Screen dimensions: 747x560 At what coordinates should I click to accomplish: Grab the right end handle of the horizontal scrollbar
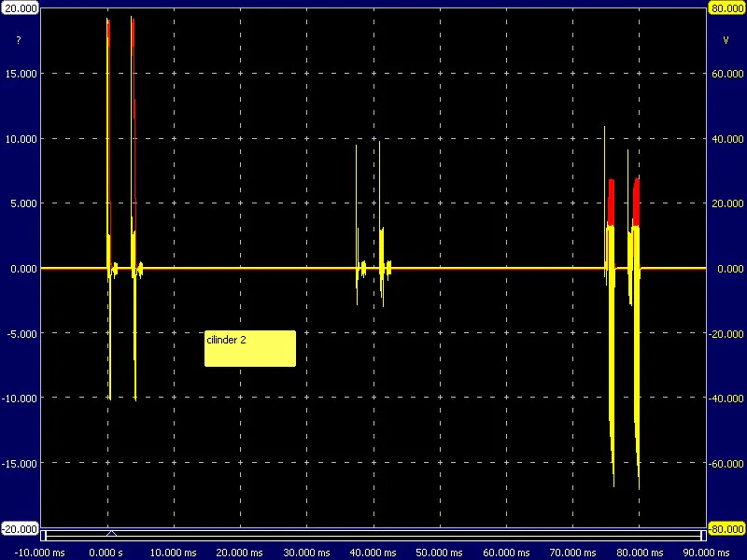click(x=703, y=536)
